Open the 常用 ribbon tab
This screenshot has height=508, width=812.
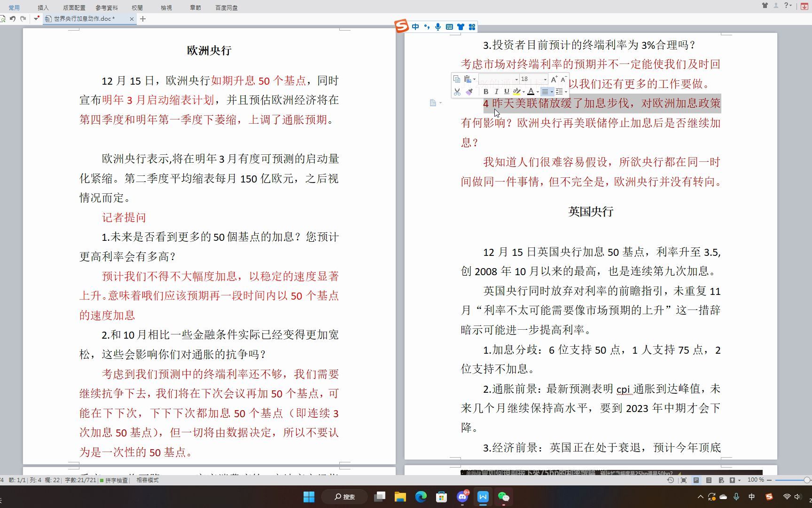coord(14,8)
